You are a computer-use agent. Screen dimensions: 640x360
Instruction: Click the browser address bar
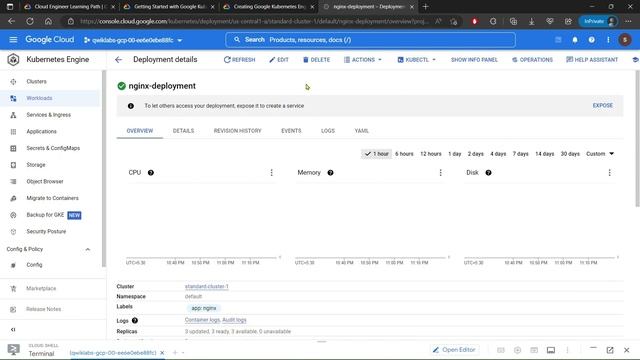253,21
